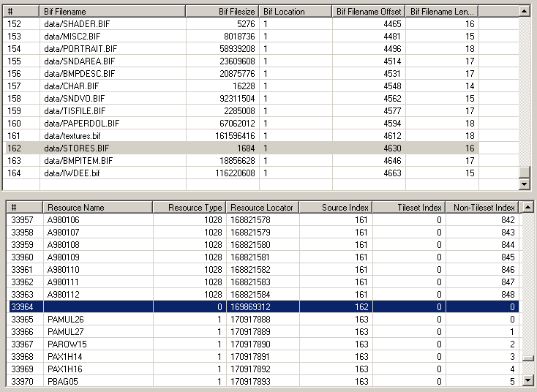Select resource PAX1H14

263,357
